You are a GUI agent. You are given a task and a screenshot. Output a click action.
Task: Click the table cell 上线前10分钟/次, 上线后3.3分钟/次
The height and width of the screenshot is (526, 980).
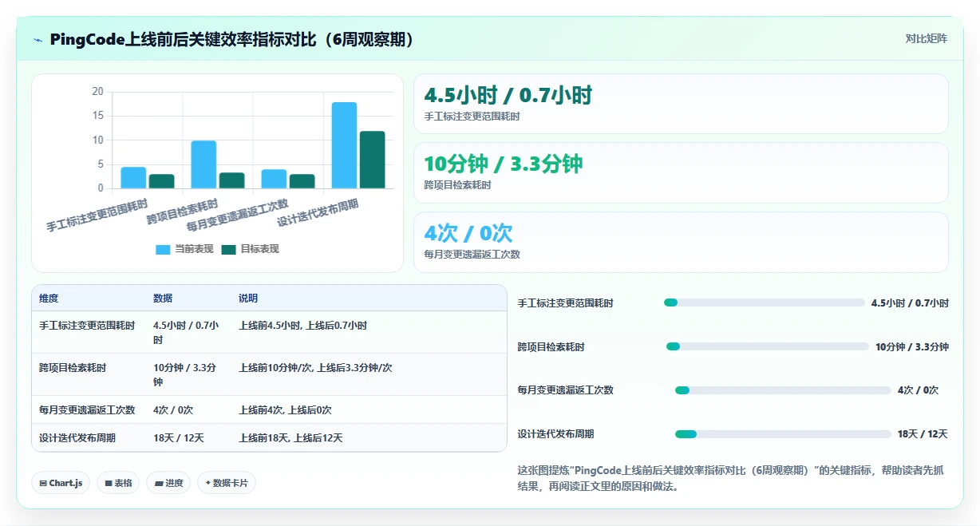coord(315,368)
